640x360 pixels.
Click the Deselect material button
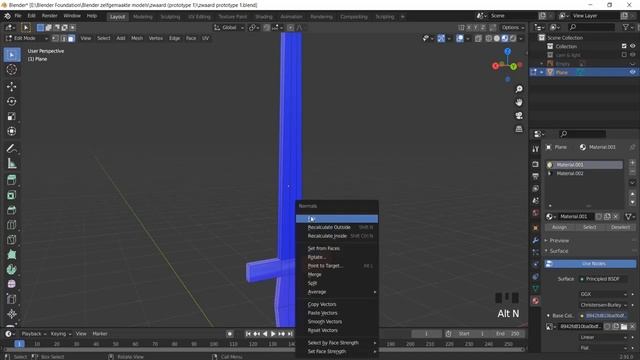click(x=620, y=227)
